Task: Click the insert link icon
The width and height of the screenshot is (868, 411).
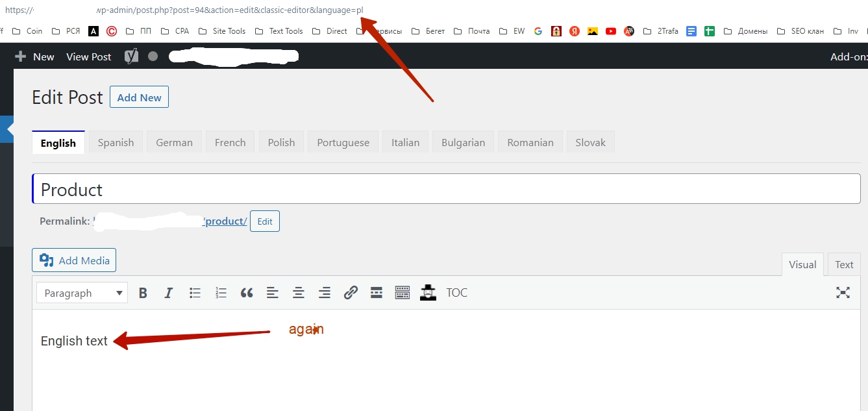Action: coord(351,293)
